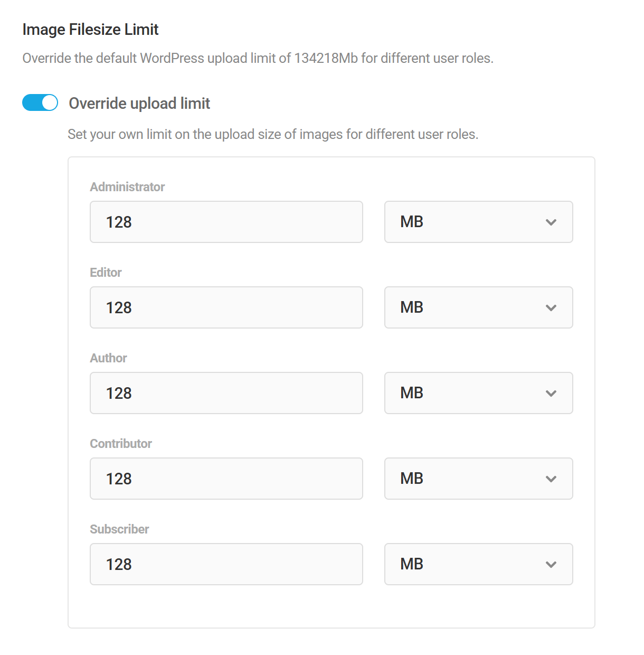Click the chevron icon beside Administrator's MB unit
The image size is (644, 655).
click(x=551, y=222)
